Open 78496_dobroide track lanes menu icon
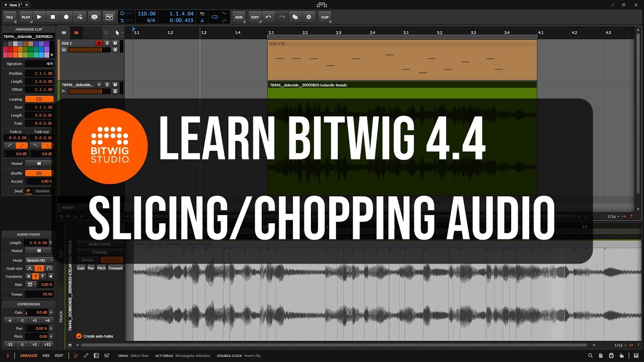Image resolution: width=644 pixels, height=362 pixels. click(x=115, y=92)
